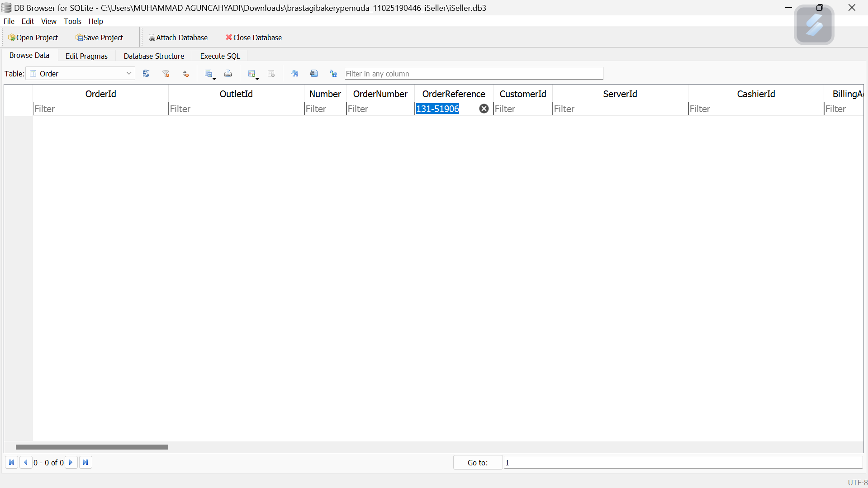Sort by the CashierId column header
The height and width of the screenshot is (488, 868).
[x=756, y=94]
